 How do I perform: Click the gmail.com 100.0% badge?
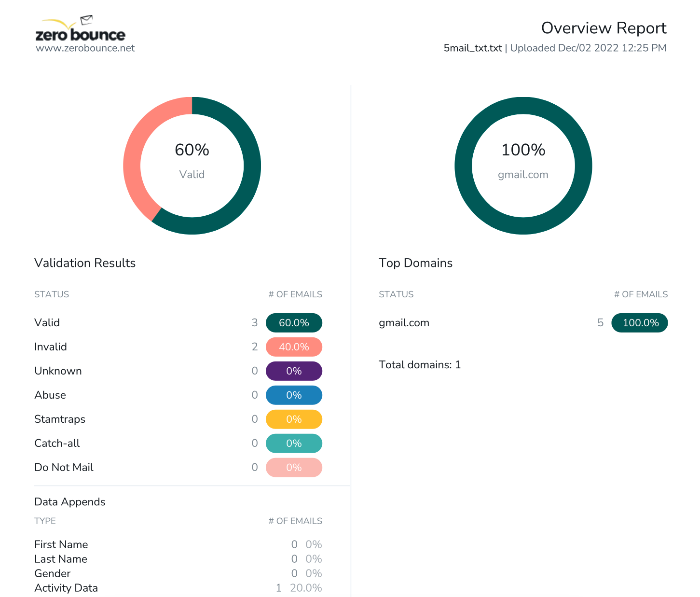click(639, 322)
